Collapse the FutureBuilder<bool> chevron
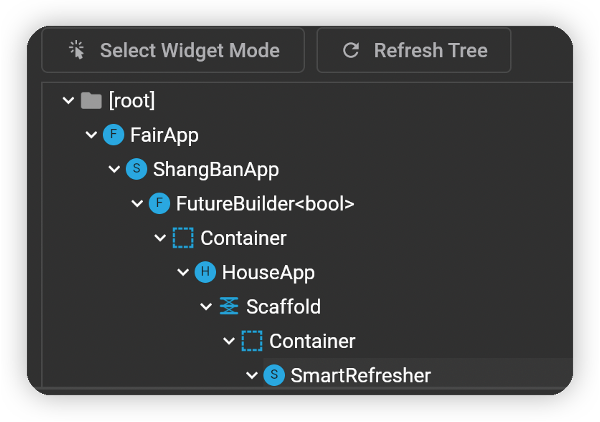Viewport: 600px width, 422px height. (x=137, y=204)
